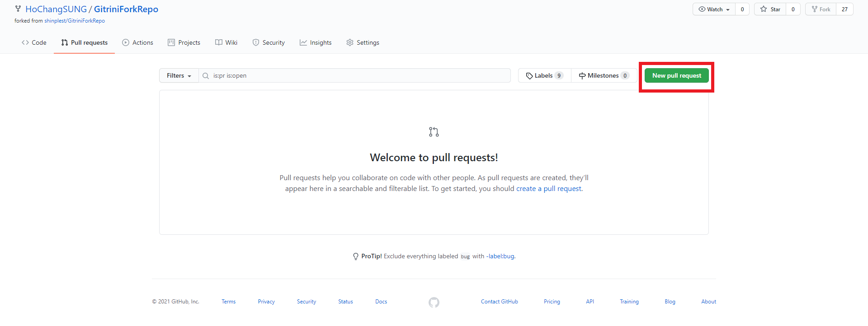This screenshot has width=868, height=326.
Task: Click the fork icon beside the repository name
Action: pyautogui.click(x=18, y=9)
